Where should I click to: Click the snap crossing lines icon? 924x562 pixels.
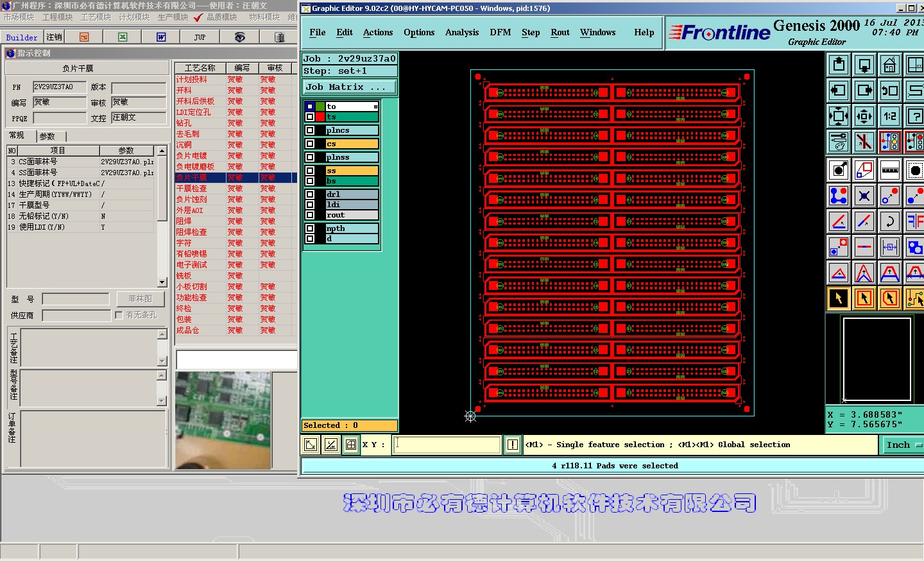click(x=864, y=141)
